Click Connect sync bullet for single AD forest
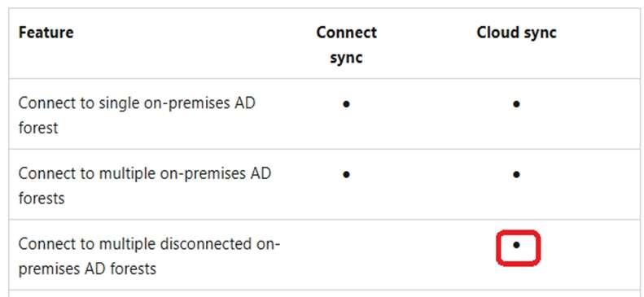This screenshot has width=644, height=297. (346, 104)
